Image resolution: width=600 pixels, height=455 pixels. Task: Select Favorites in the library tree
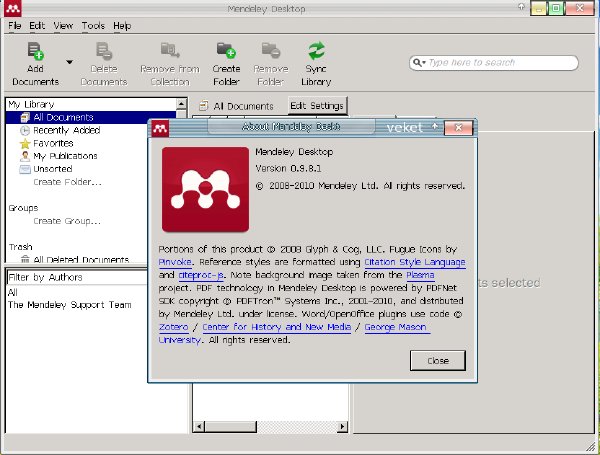tap(53, 144)
